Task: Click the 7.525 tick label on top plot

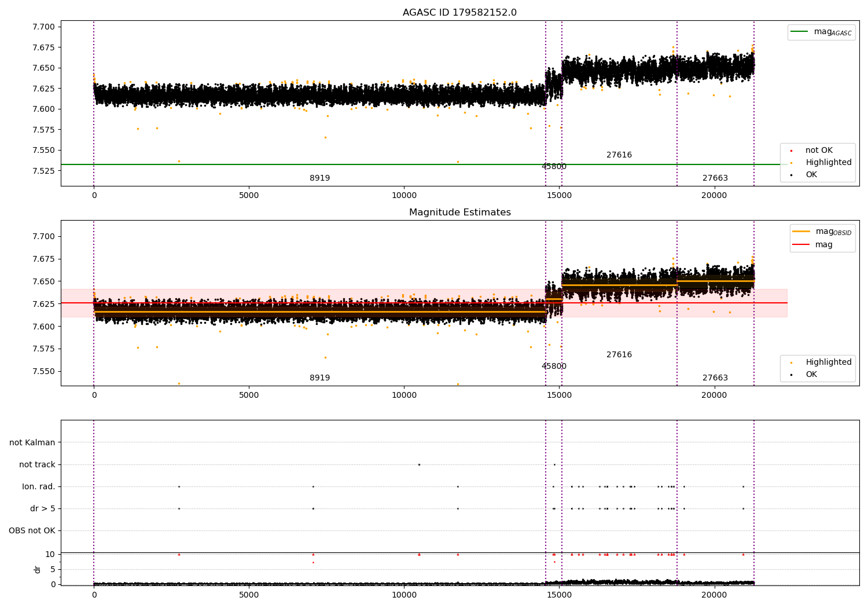Action: [43, 171]
